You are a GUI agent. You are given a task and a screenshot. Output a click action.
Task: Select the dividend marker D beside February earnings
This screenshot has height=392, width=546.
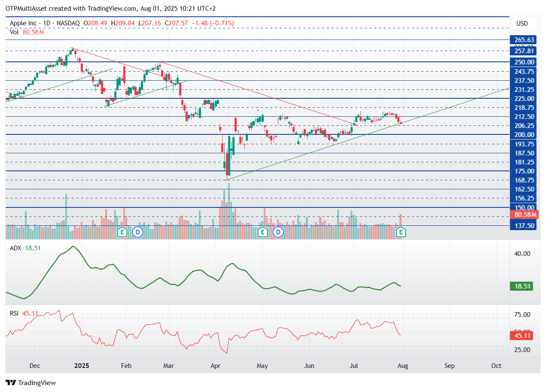[x=137, y=232]
